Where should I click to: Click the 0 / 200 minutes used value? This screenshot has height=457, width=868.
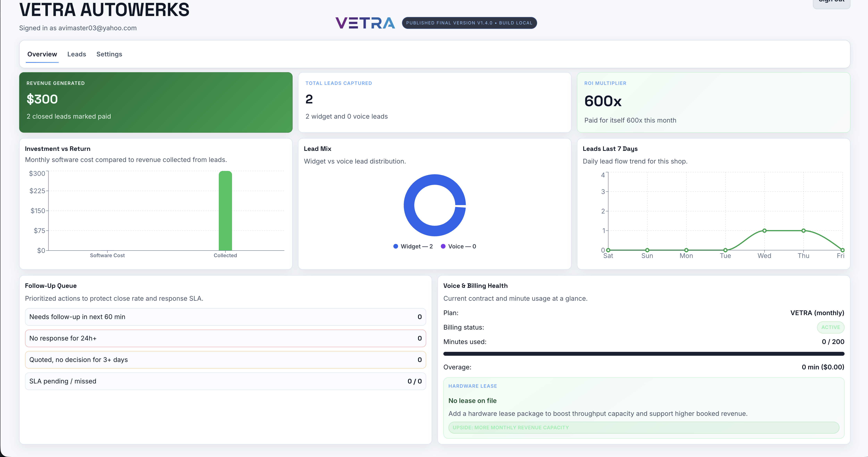coord(833,342)
